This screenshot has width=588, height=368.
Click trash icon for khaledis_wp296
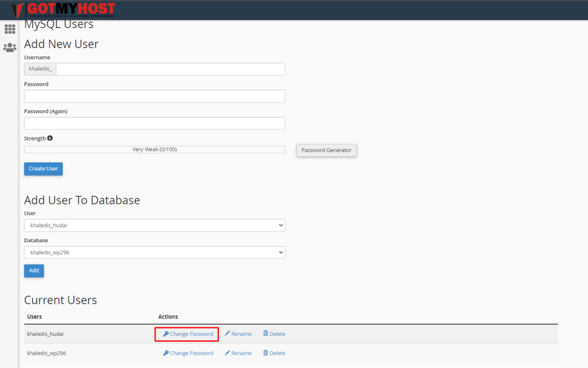point(265,352)
